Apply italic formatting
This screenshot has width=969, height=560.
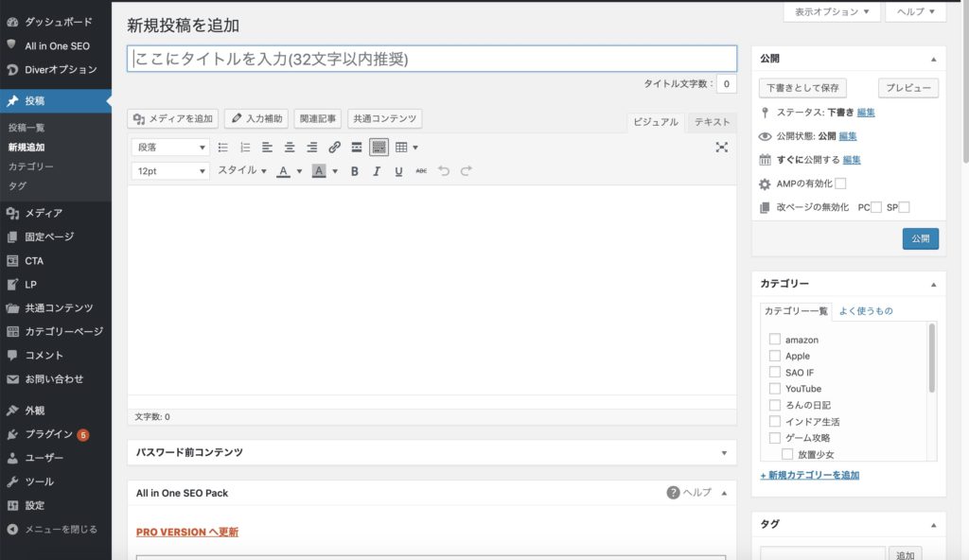pyautogui.click(x=377, y=171)
